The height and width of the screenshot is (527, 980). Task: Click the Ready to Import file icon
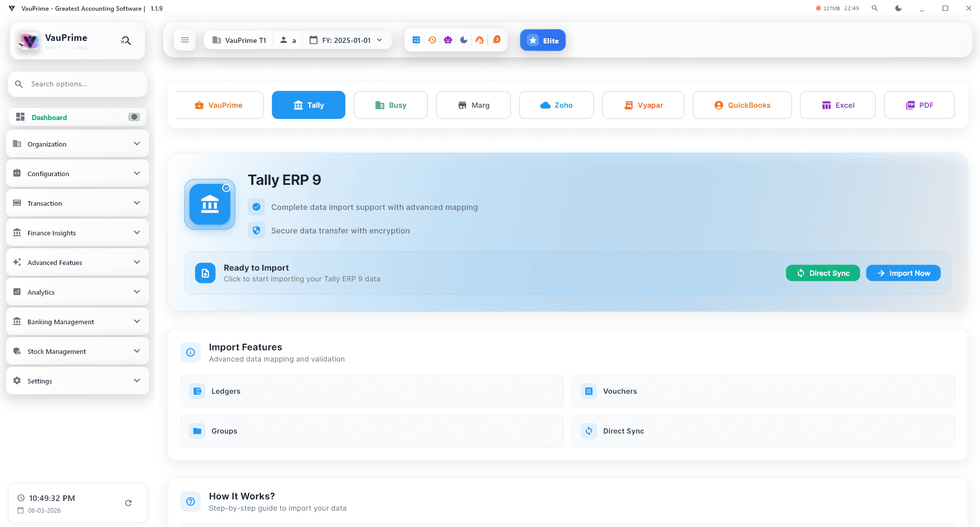(x=205, y=273)
